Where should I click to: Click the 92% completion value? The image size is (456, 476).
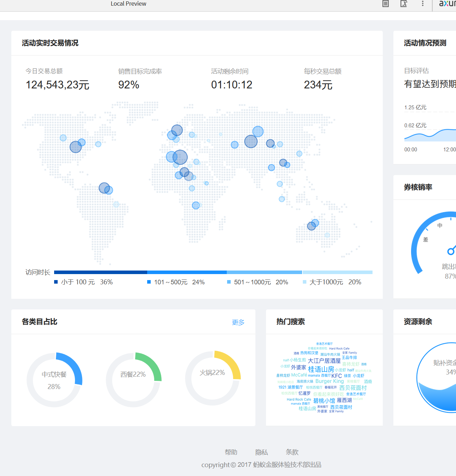129,85
